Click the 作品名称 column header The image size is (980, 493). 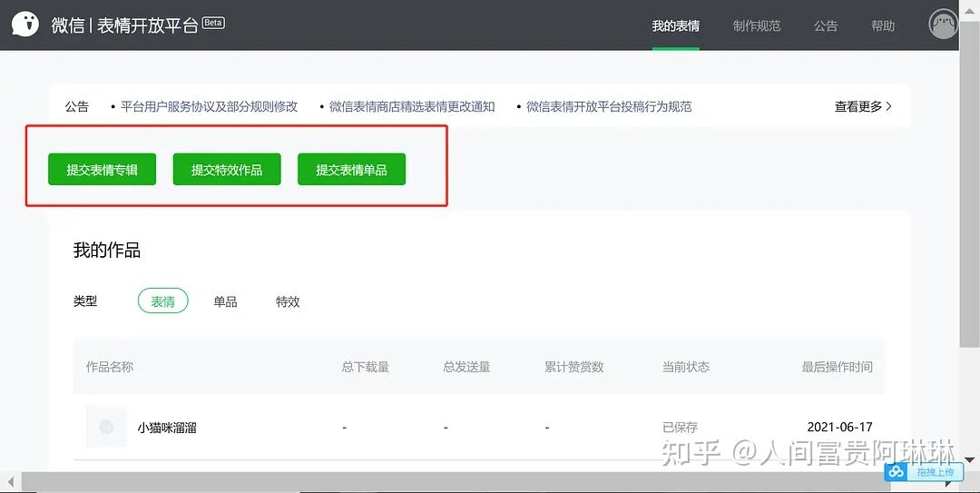(110, 367)
